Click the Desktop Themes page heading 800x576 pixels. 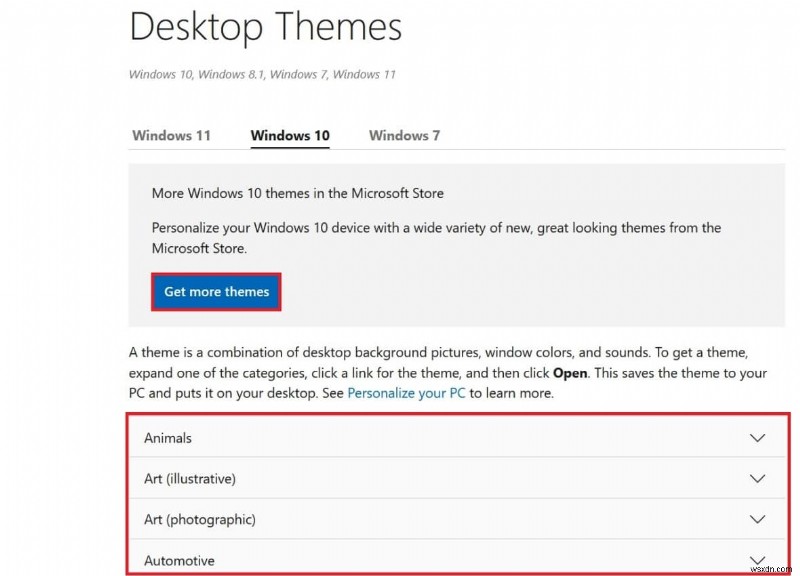(x=264, y=28)
